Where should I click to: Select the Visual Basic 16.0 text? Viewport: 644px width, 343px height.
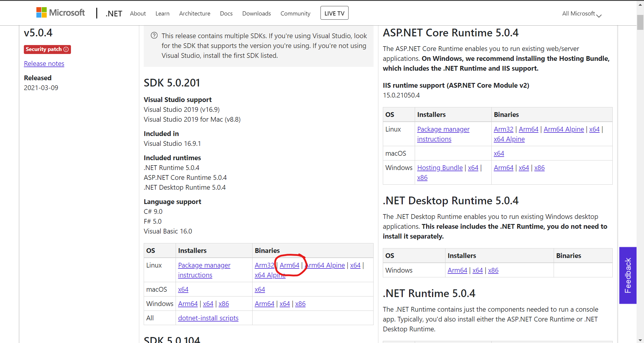(168, 231)
